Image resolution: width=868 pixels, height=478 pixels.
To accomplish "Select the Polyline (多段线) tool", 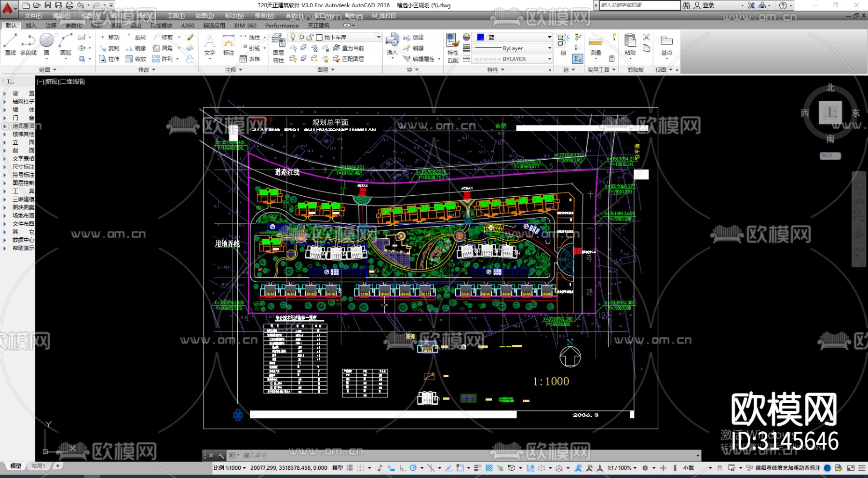I will coord(28,44).
